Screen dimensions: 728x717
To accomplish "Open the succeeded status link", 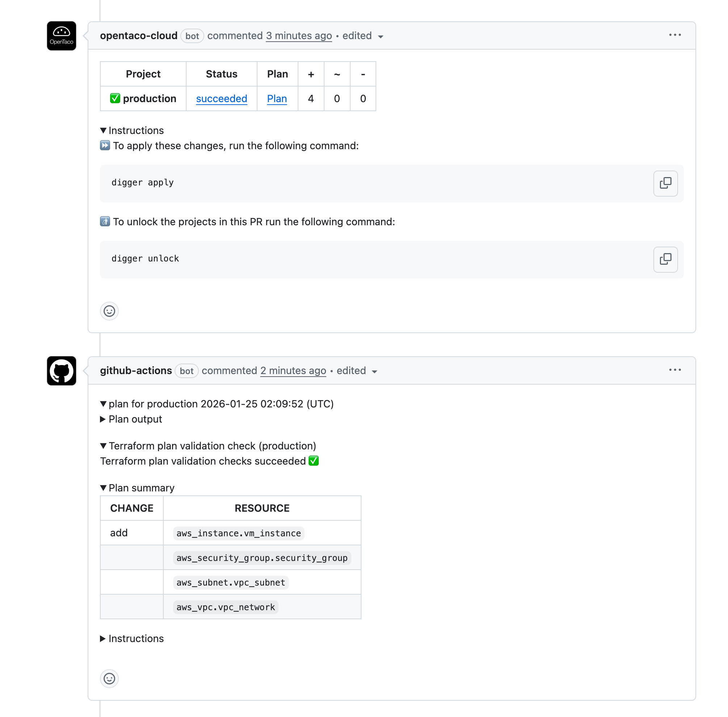I will point(221,98).
